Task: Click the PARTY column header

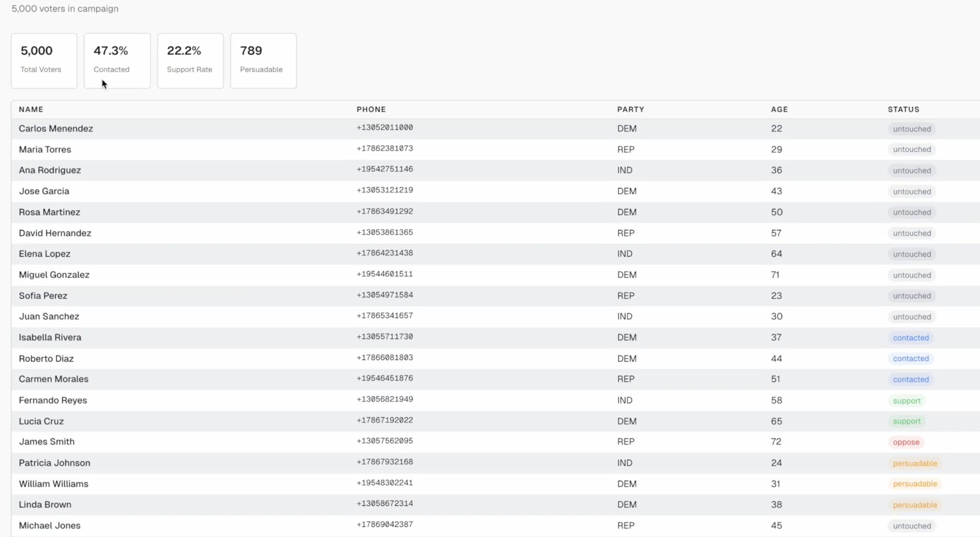Action: 630,109
